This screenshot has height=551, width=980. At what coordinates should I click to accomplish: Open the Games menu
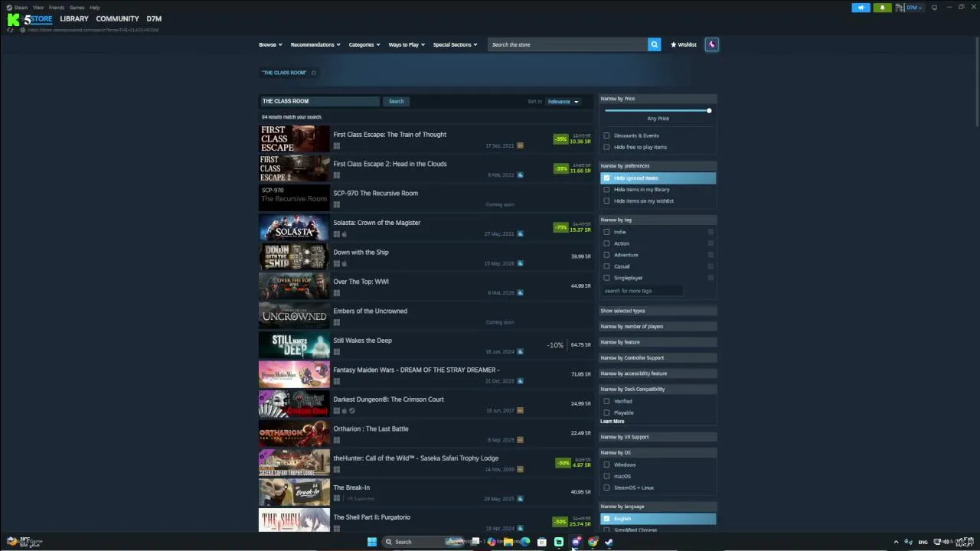point(77,8)
